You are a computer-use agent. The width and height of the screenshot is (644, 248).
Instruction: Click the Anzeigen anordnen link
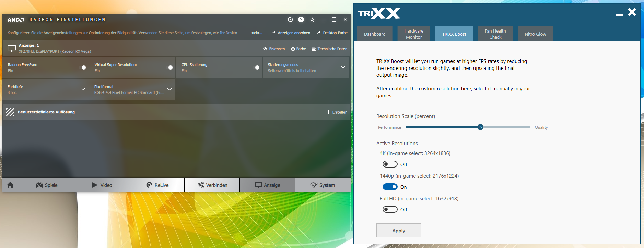pyautogui.click(x=294, y=33)
